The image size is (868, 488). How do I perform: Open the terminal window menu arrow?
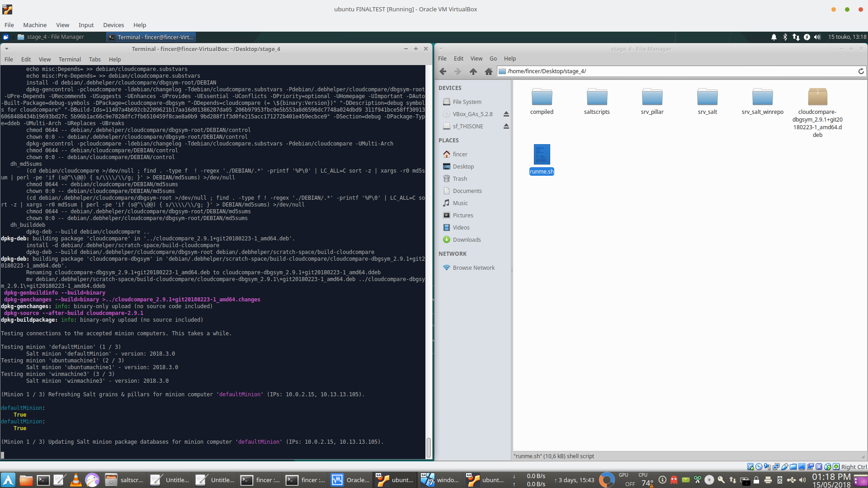[6, 49]
